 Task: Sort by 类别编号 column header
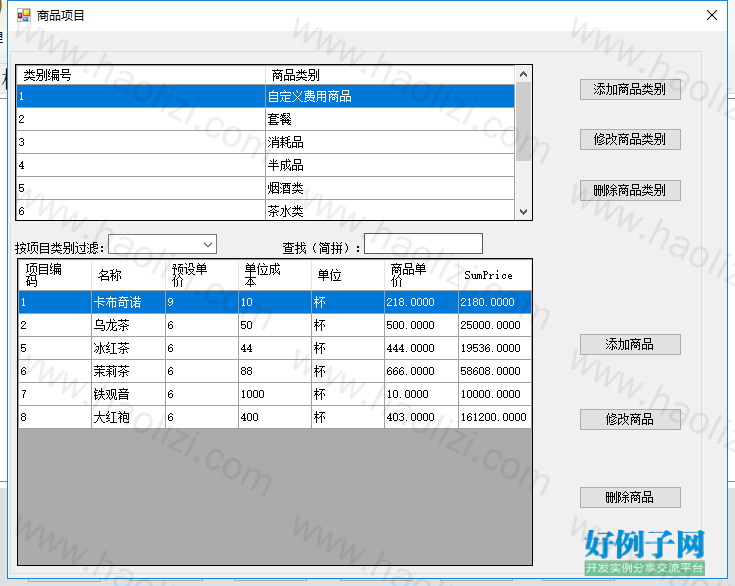(141, 75)
